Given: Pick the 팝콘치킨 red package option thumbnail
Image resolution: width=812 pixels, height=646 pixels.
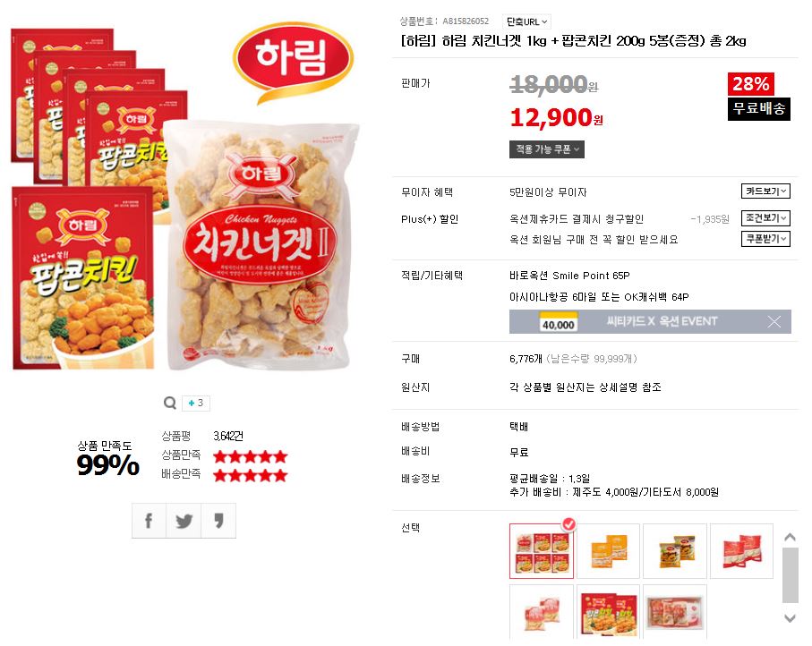Looking at the screenshot, I should (x=609, y=612).
